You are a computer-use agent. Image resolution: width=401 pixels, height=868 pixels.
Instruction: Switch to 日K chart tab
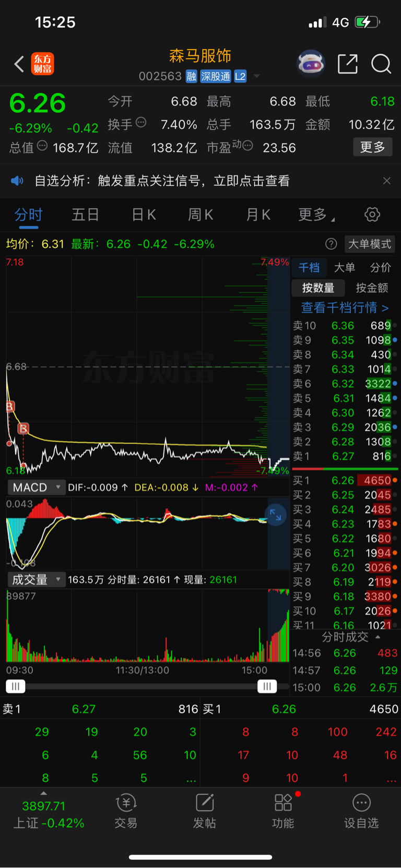(x=144, y=215)
